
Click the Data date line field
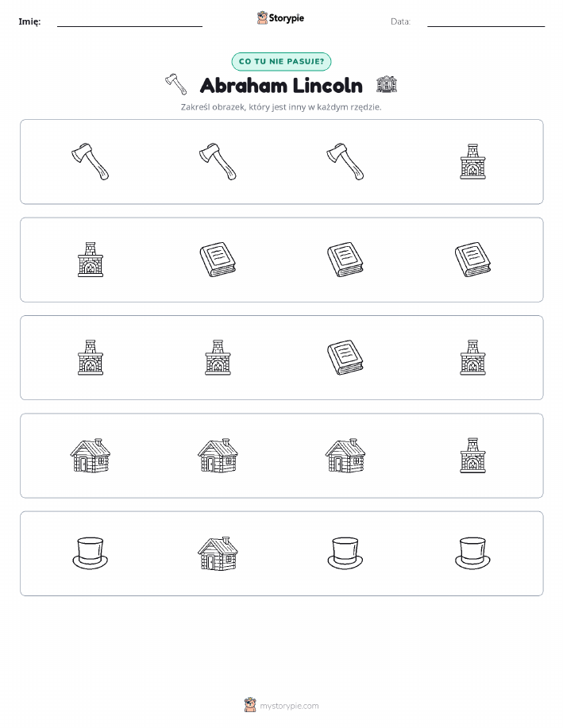486,21
